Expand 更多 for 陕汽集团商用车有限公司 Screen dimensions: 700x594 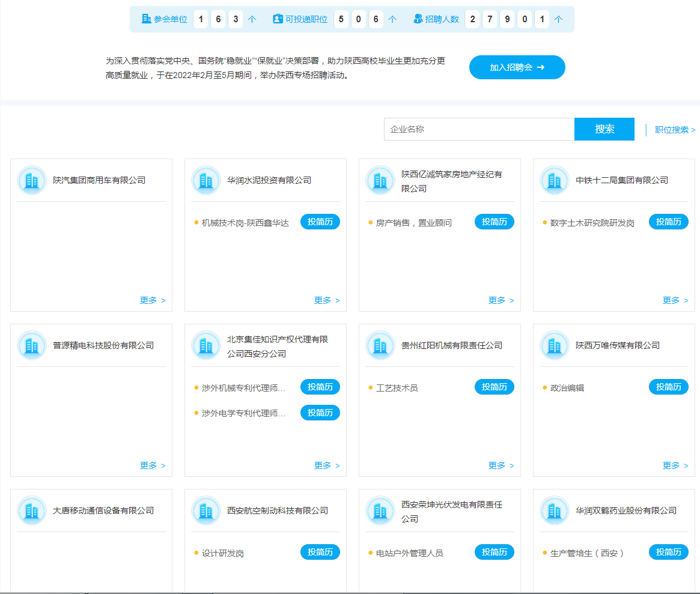[x=153, y=300]
